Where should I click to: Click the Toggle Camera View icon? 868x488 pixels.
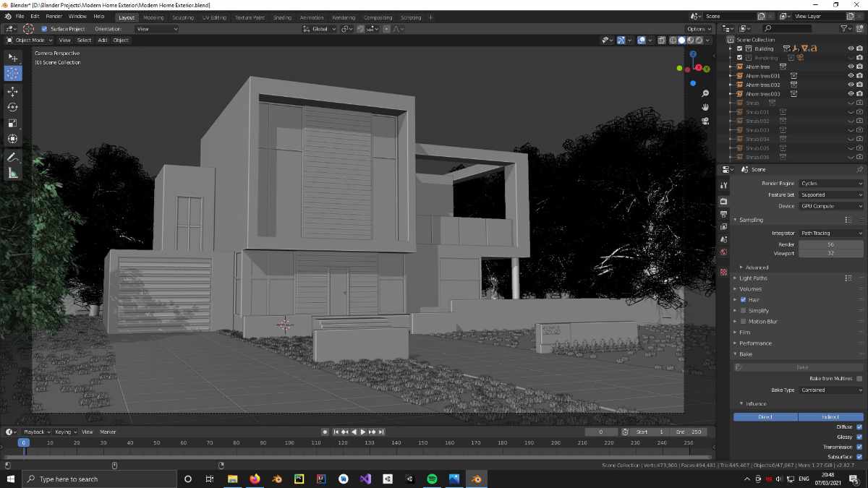(x=705, y=121)
